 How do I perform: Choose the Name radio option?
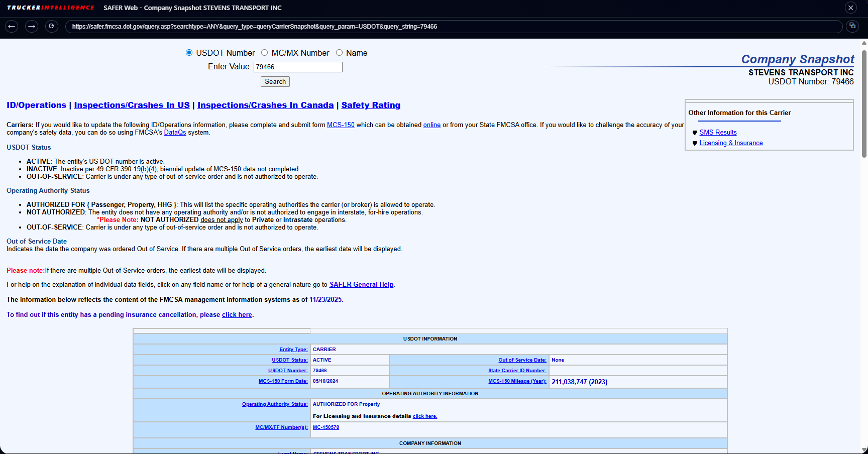pos(340,53)
